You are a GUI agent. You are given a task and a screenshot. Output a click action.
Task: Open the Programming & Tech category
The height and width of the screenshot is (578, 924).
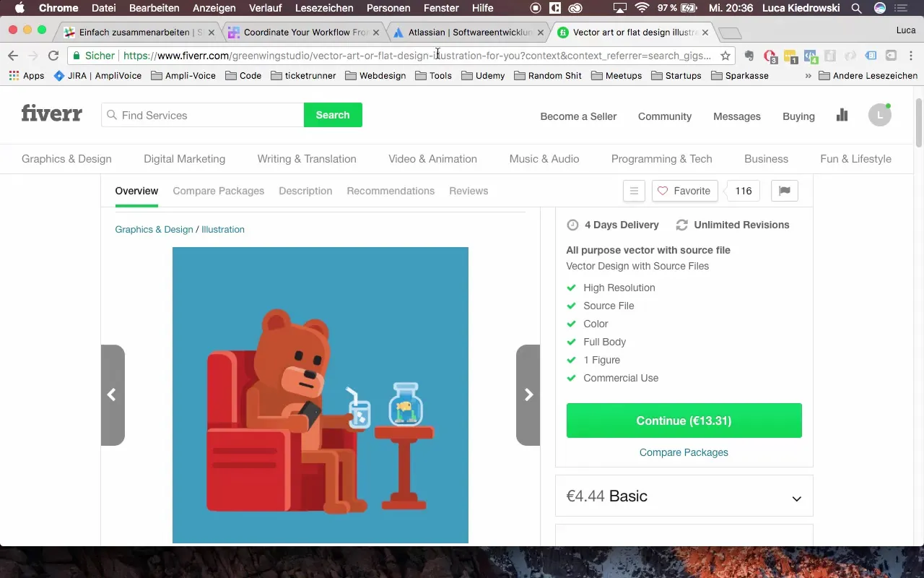click(661, 159)
